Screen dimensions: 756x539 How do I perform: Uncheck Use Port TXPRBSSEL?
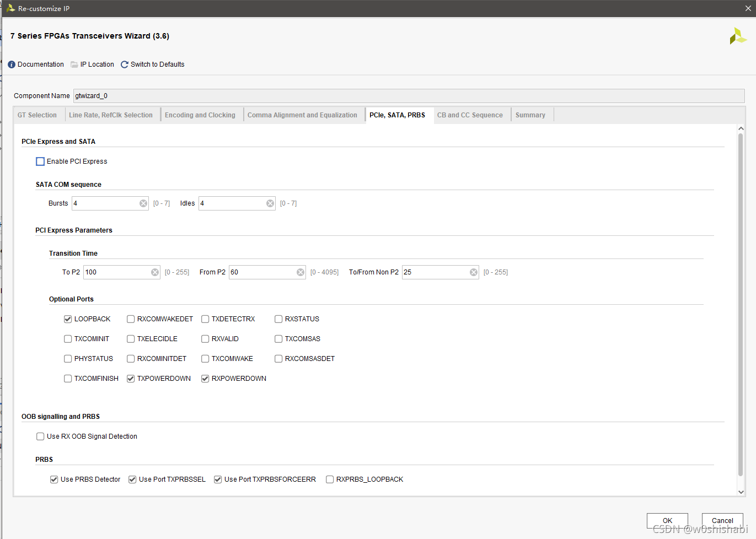point(132,479)
